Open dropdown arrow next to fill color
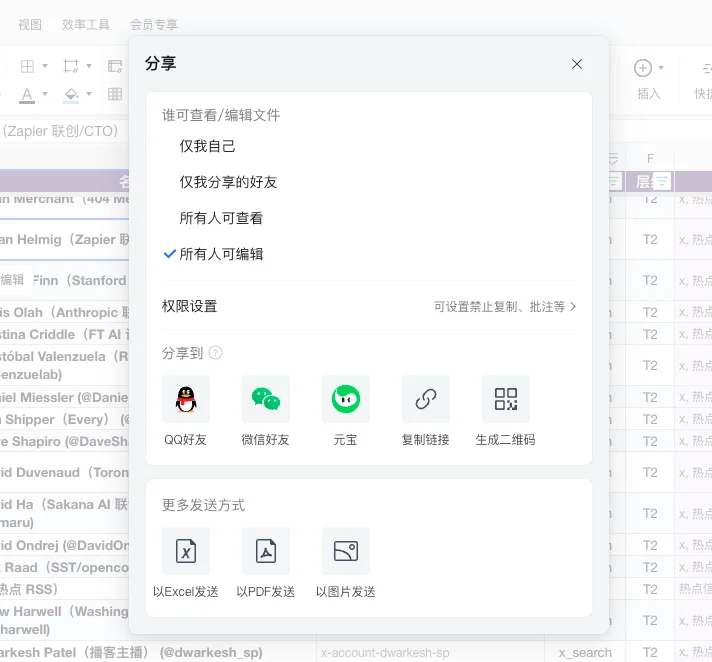 pos(89,94)
